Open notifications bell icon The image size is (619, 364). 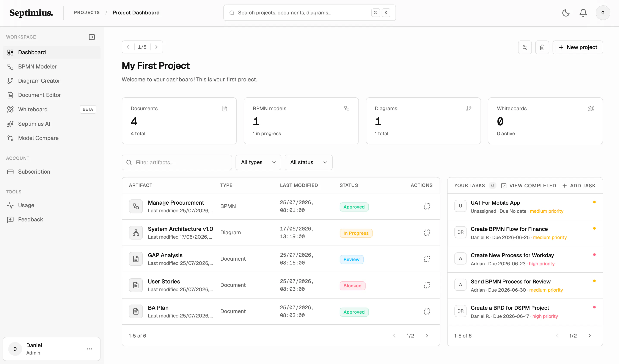583,13
